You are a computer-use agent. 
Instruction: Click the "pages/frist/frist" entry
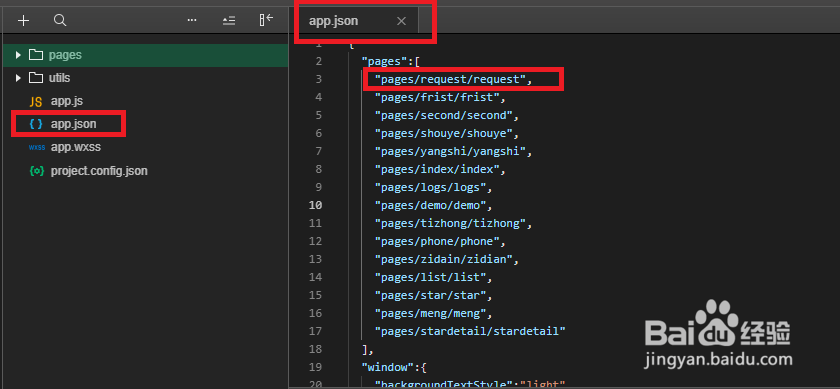[440, 98]
